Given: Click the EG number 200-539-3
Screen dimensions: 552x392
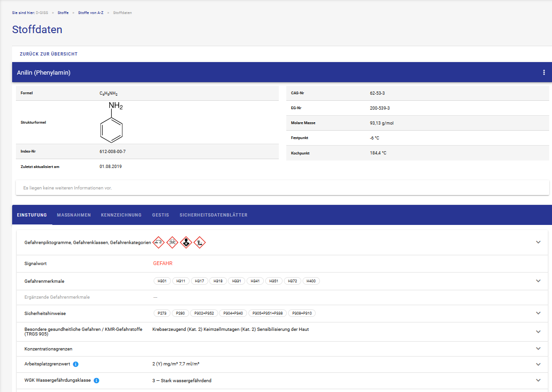Looking at the screenshot, I should tap(380, 108).
